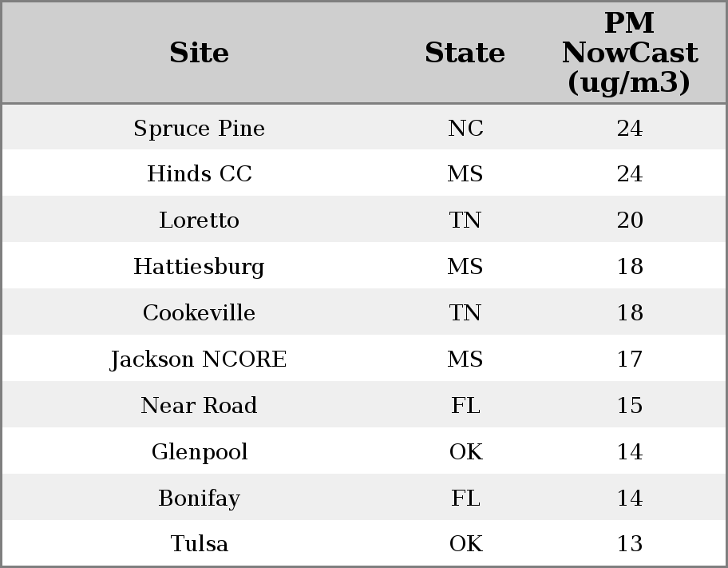Click the NC state cell for Spruce Pine
Screen dimensions: 728x568
[465, 128]
